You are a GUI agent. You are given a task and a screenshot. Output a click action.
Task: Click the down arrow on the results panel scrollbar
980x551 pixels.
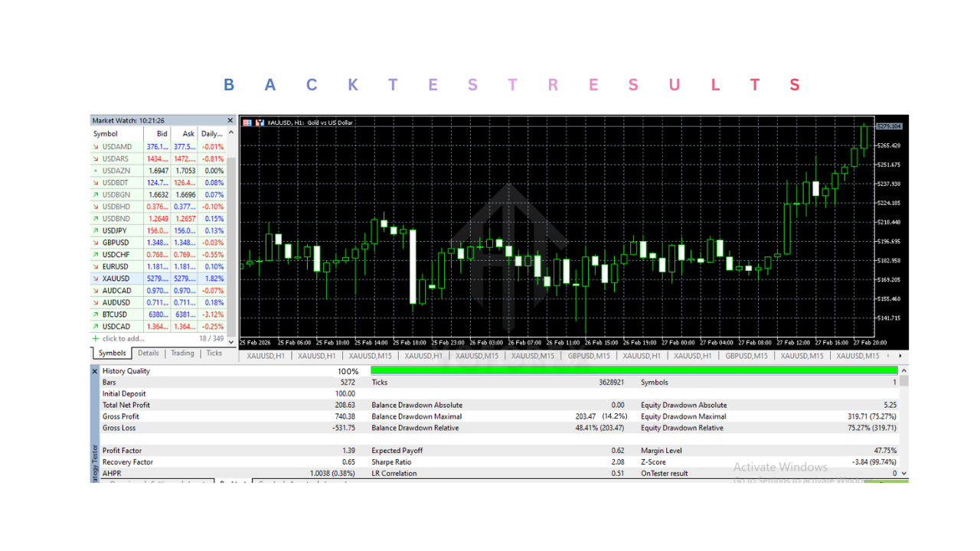(x=903, y=473)
